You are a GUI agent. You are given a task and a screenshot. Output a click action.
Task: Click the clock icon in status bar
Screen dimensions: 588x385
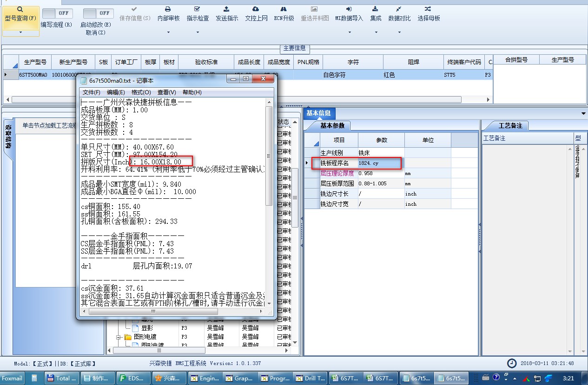(x=511, y=363)
